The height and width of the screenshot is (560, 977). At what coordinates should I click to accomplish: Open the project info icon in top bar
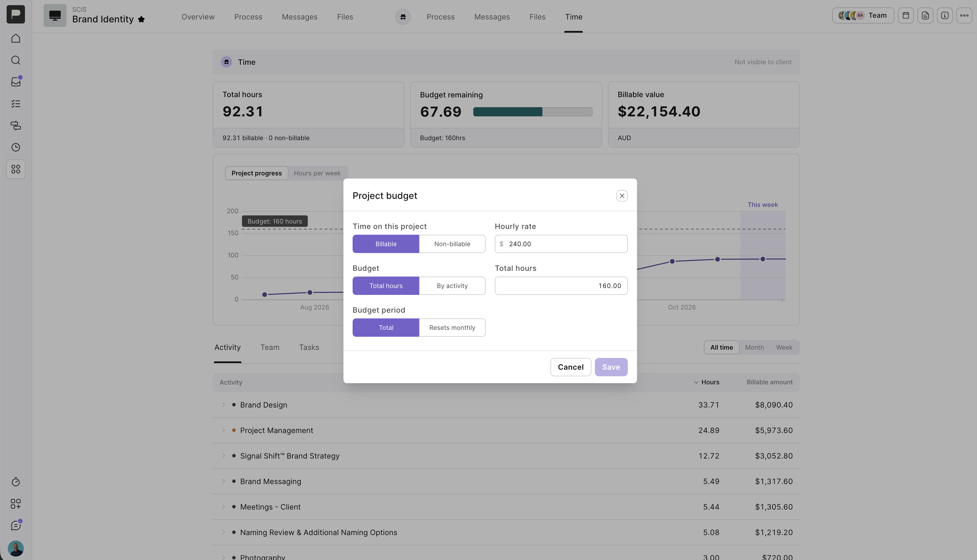coord(945,16)
